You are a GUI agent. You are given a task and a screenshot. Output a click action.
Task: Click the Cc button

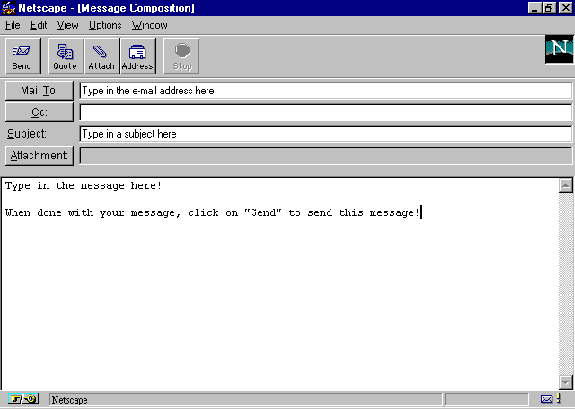39,112
